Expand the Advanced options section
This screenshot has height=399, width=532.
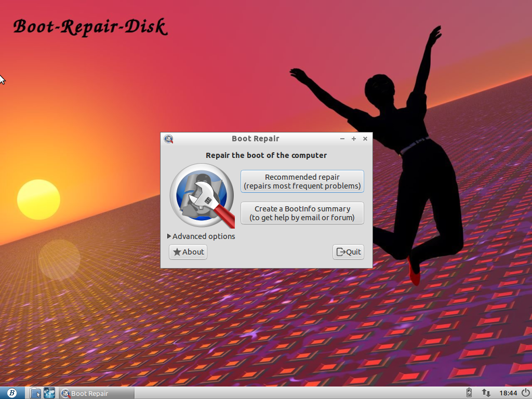click(x=201, y=236)
